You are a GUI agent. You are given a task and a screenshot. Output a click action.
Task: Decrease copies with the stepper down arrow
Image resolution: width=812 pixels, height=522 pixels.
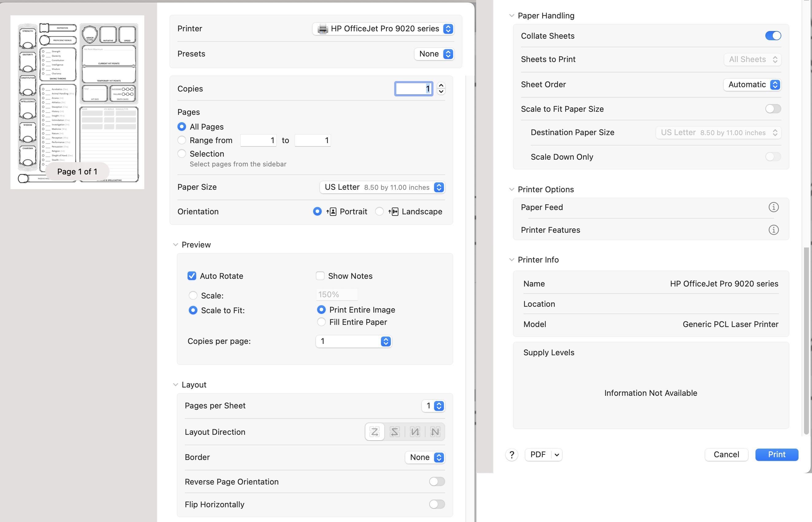[x=441, y=92]
